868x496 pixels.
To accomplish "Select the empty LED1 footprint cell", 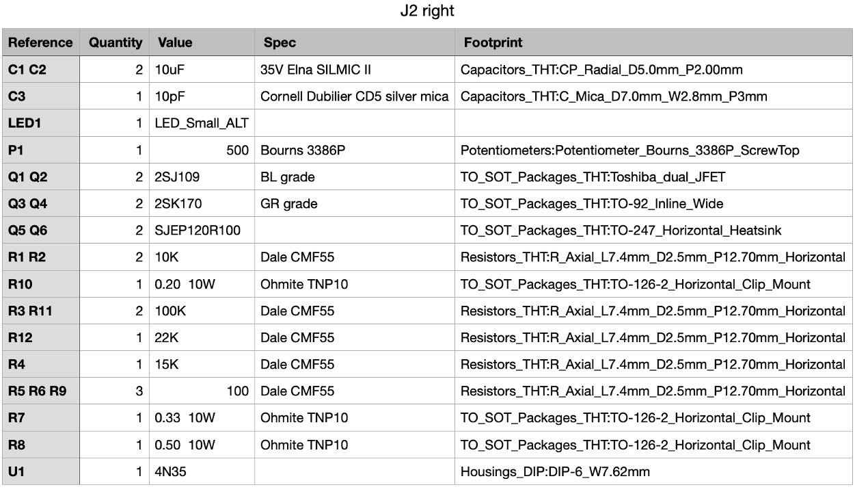I will (654, 123).
